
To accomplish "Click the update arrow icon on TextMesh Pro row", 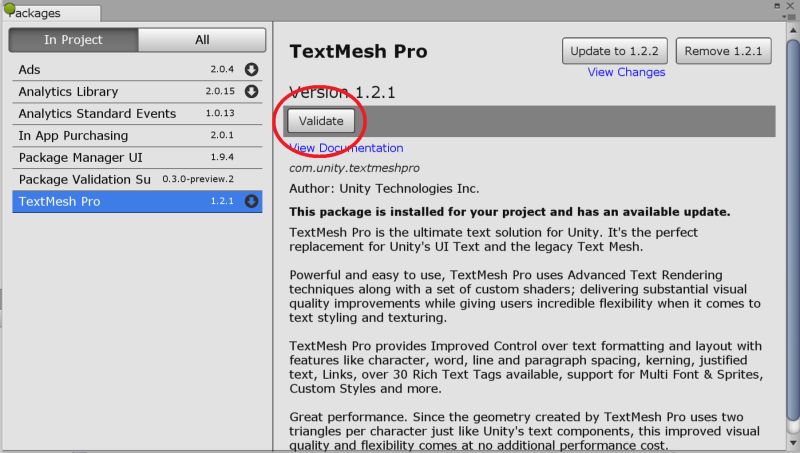I will tap(251, 201).
